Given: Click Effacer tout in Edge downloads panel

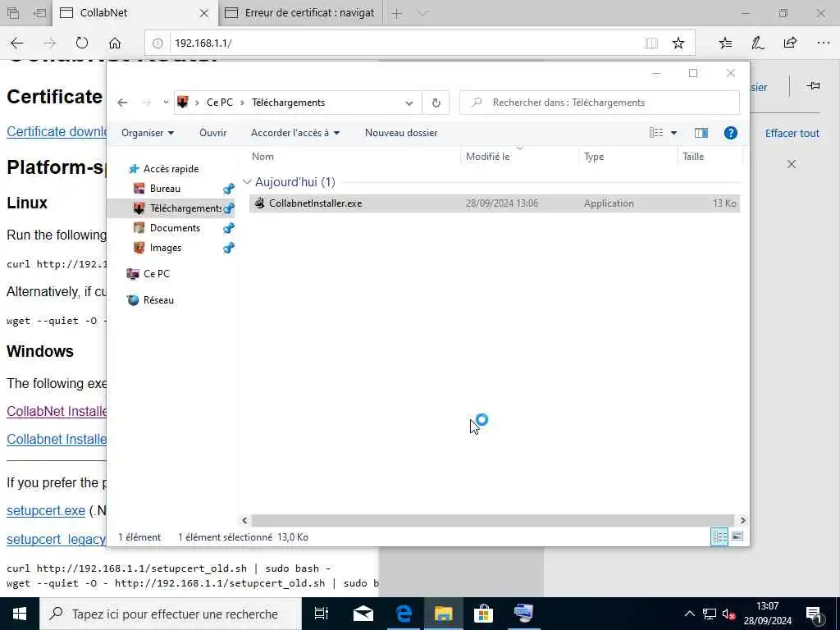Looking at the screenshot, I should [792, 134].
